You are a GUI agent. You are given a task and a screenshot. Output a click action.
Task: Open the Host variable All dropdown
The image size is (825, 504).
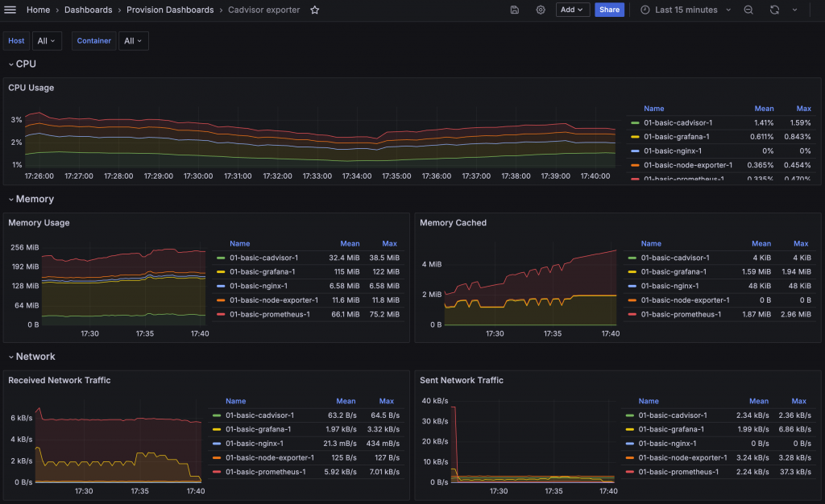[x=47, y=41]
